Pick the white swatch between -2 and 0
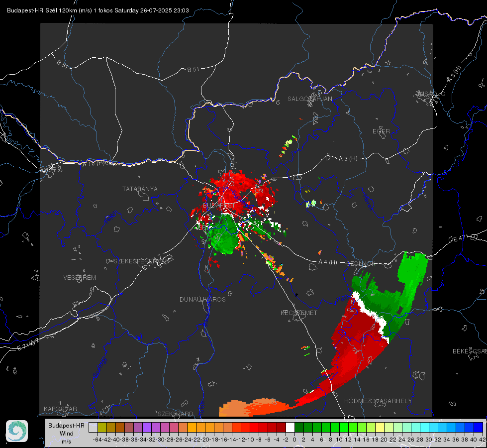The width and height of the screenshot is (487, 448). 290,427
